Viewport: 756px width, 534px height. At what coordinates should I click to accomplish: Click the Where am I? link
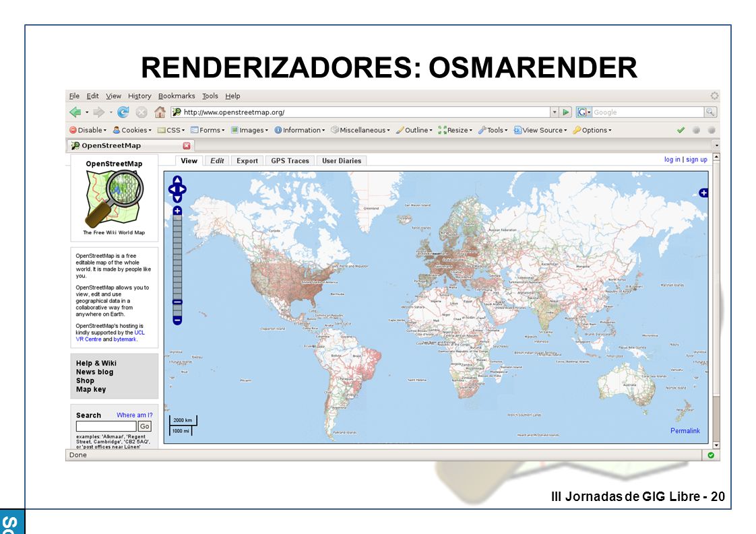[x=135, y=415]
